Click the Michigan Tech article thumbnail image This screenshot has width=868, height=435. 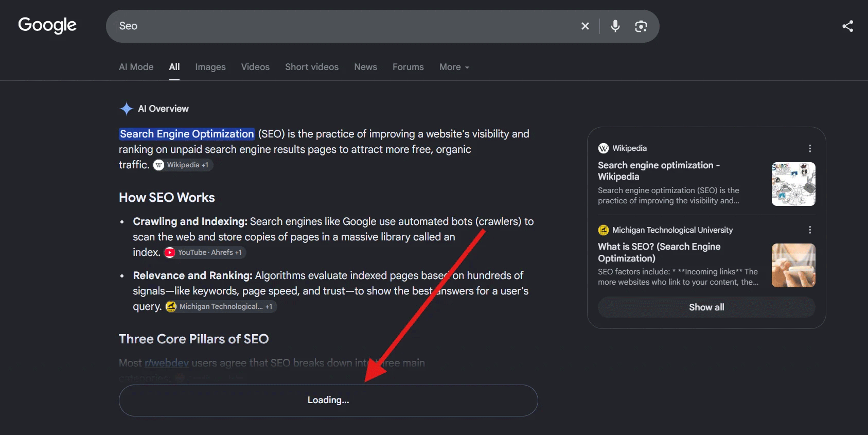click(x=793, y=265)
